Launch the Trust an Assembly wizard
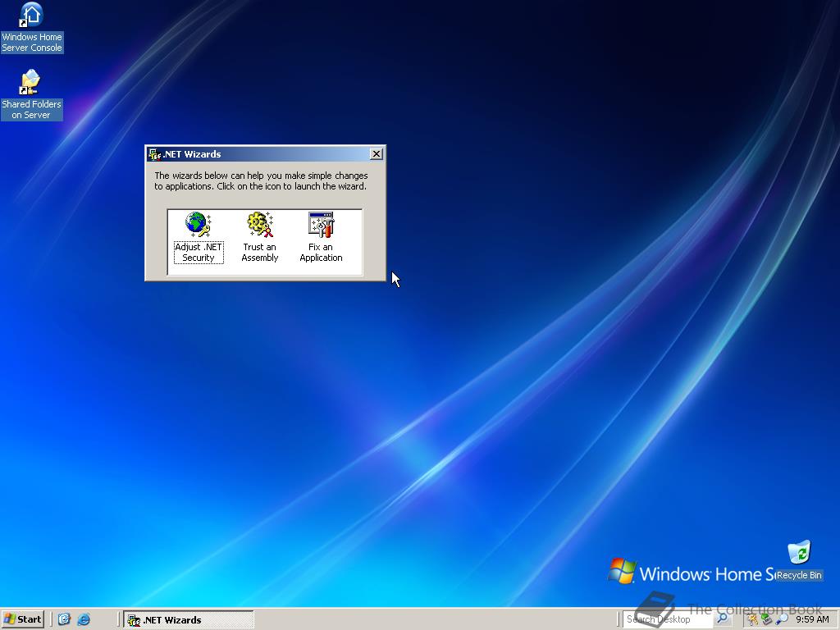The image size is (840, 630). pyautogui.click(x=260, y=237)
